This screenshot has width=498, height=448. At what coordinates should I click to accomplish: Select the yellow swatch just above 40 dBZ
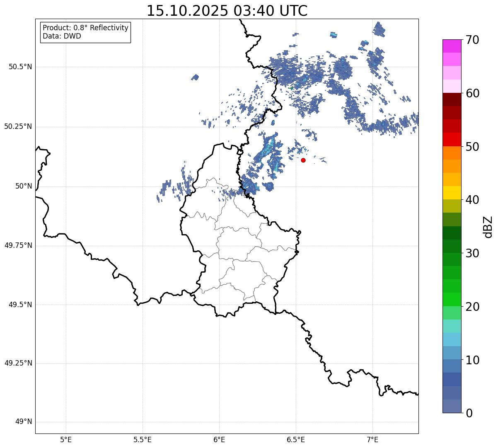[452, 193]
